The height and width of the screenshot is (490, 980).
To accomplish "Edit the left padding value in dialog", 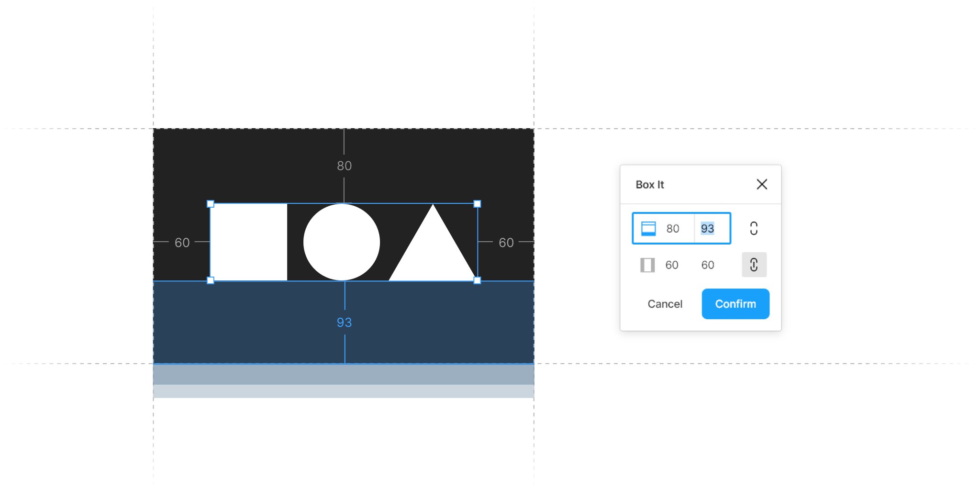I will [x=671, y=265].
